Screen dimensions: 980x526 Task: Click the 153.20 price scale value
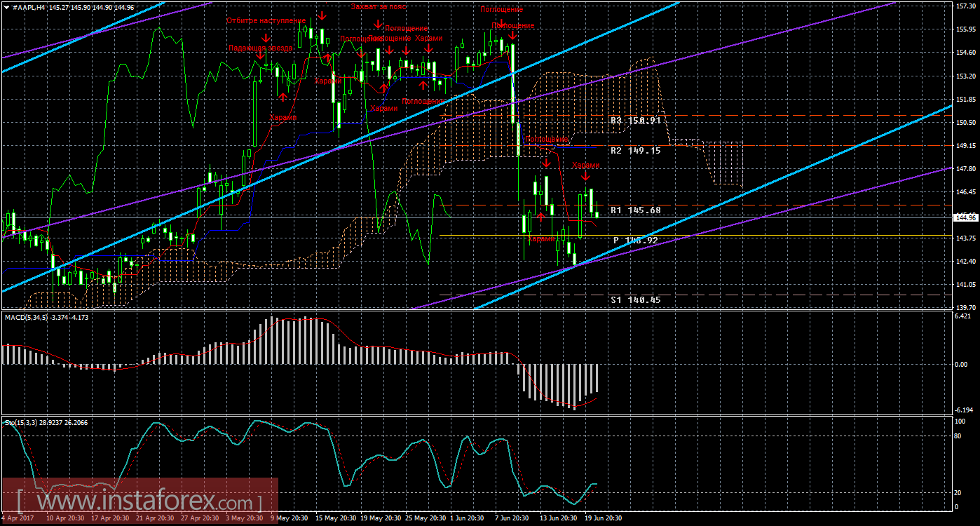tap(966, 76)
